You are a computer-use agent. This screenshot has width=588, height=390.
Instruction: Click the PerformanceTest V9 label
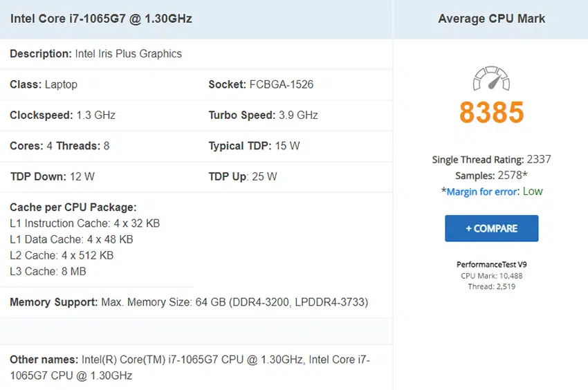click(491, 264)
